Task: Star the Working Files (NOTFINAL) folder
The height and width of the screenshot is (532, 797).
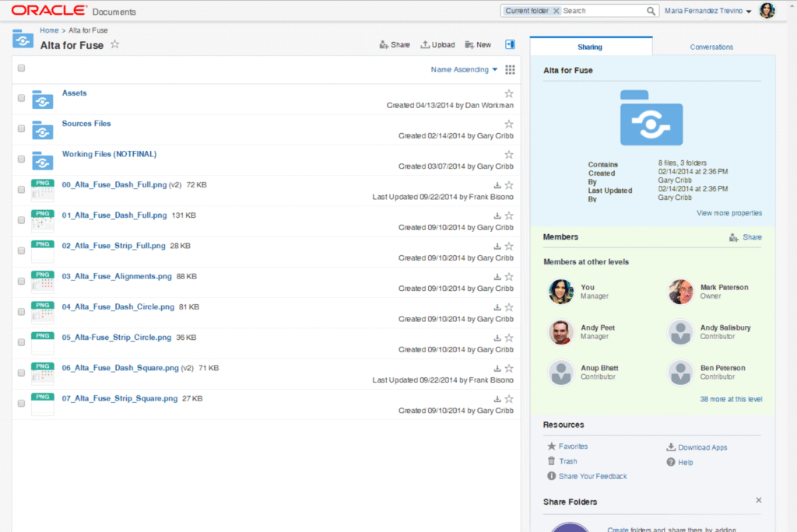Action: pyautogui.click(x=509, y=155)
